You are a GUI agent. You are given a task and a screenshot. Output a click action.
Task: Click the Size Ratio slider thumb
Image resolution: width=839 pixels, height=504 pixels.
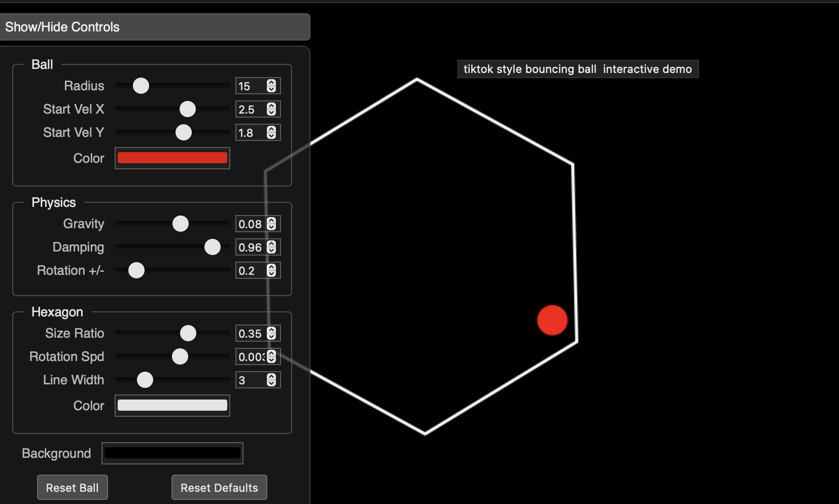coord(188,333)
